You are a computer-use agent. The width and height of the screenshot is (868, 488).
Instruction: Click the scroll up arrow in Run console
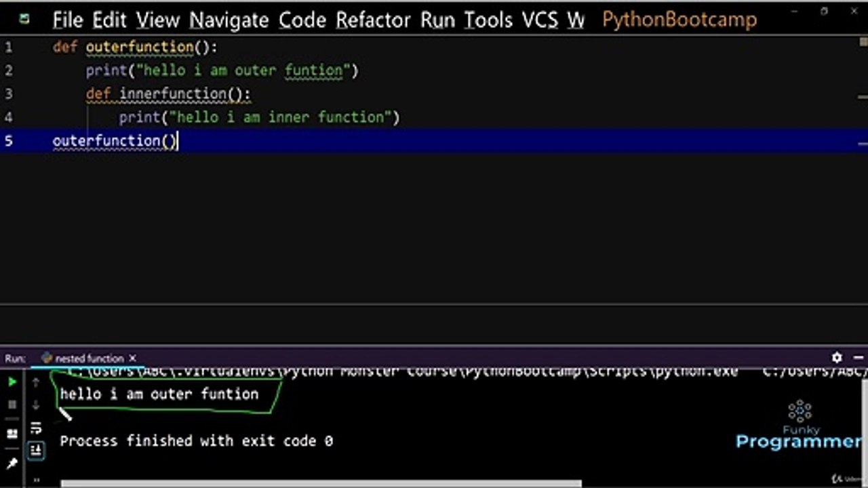click(36, 383)
